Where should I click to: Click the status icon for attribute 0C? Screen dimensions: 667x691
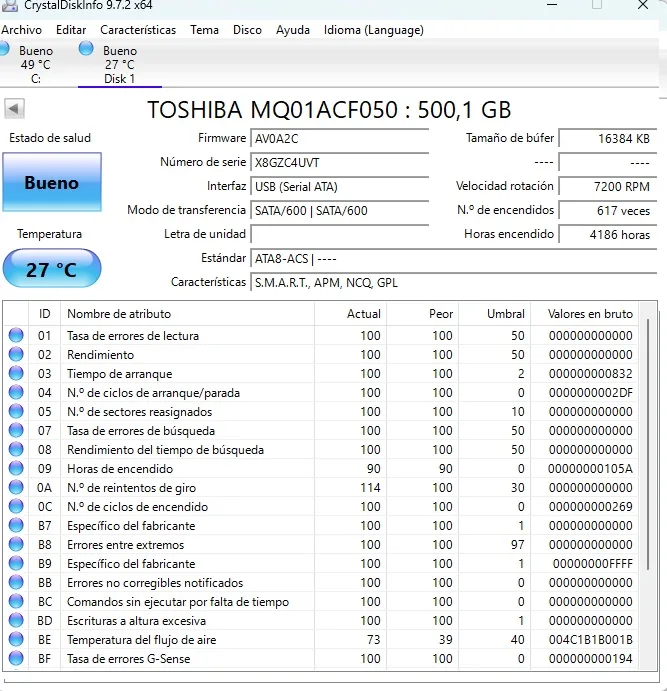coord(16,506)
